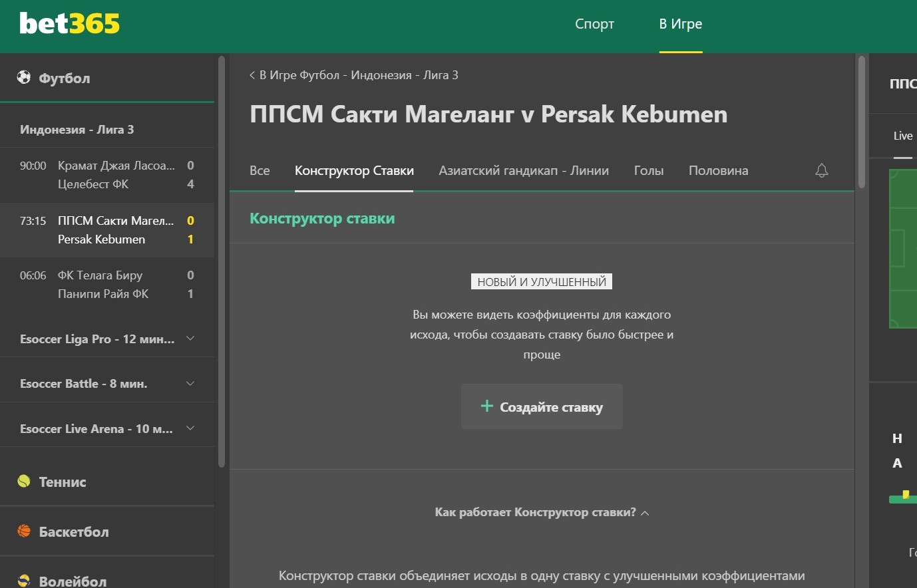Click the 73:15 match time
The width and height of the screenshot is (917, 588).
[33, 221]
